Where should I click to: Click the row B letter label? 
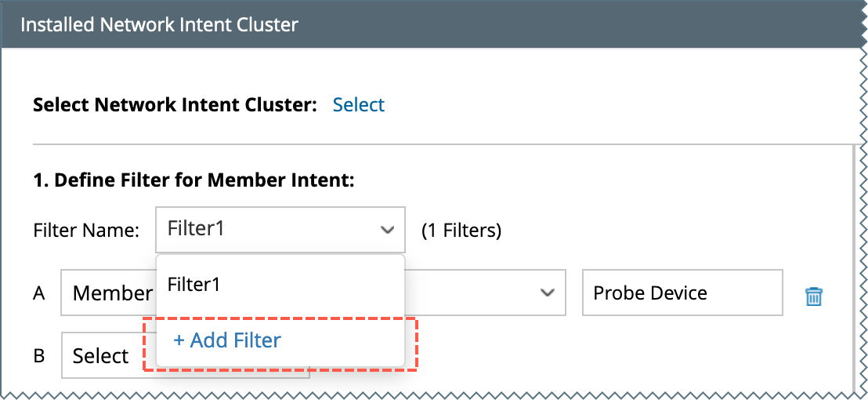click(39, 357)
